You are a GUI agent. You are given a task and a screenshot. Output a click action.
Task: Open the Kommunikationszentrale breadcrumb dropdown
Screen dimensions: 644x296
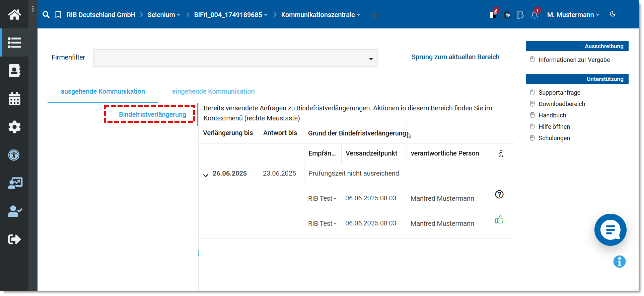[321, 15]
